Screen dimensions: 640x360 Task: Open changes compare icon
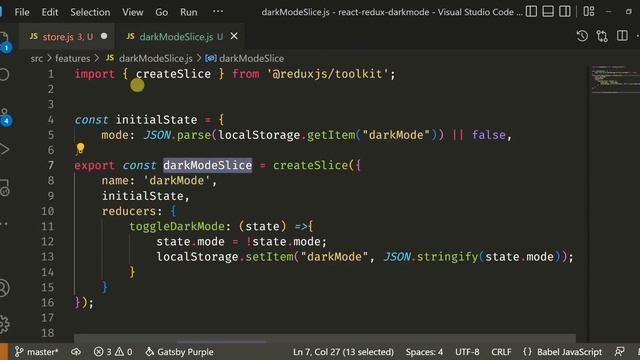pyautogui.click(x=602, y=36)
